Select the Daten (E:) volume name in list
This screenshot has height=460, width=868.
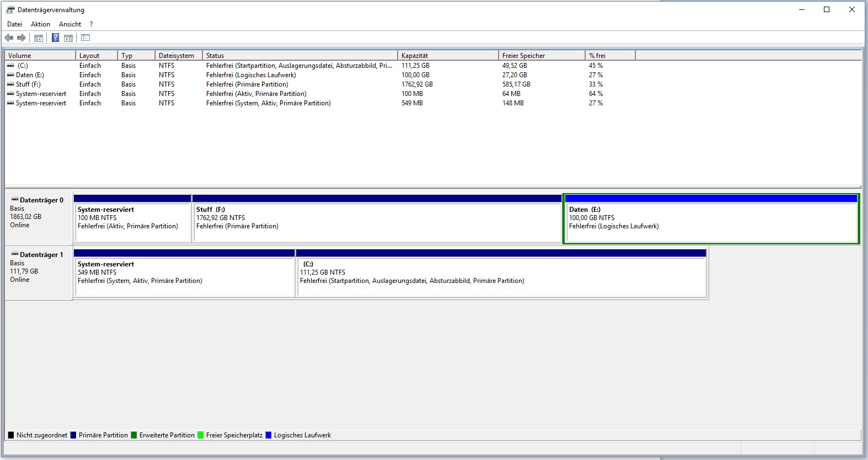pyautogui.click(x=30, y=75)
